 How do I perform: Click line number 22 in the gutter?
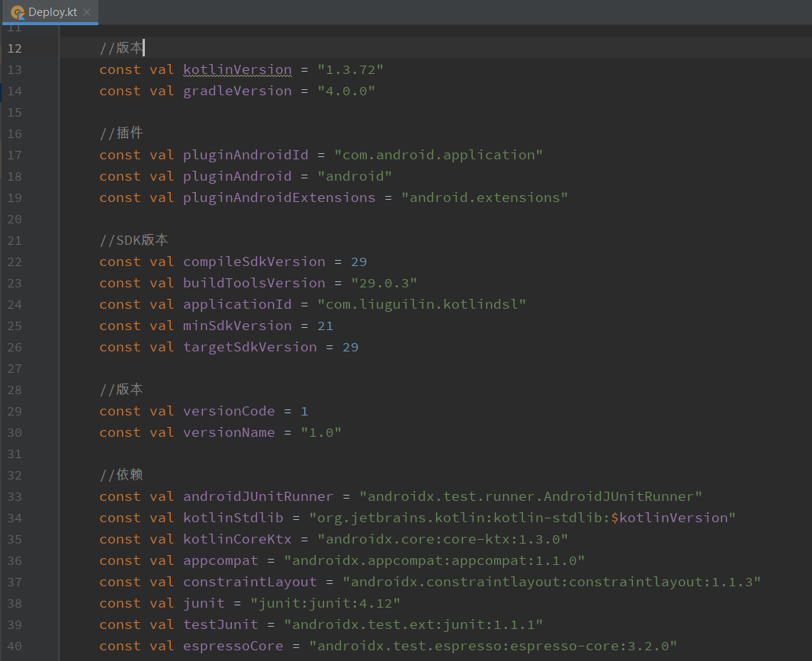coord(14,262)
